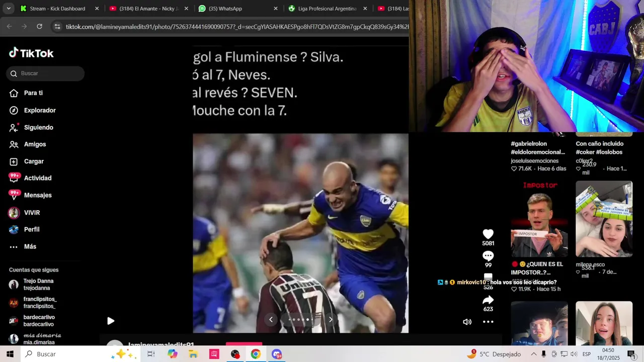Screen dimensions: 644x362
Task: Open the browser tab search dropdown
Action: pyautogui.click(x=9, y=9)
